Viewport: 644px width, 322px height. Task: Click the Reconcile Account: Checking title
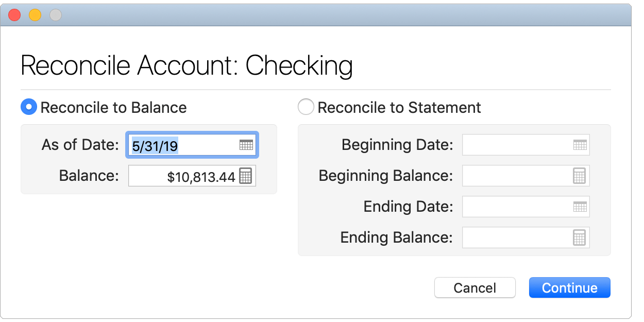coord(187,65)
